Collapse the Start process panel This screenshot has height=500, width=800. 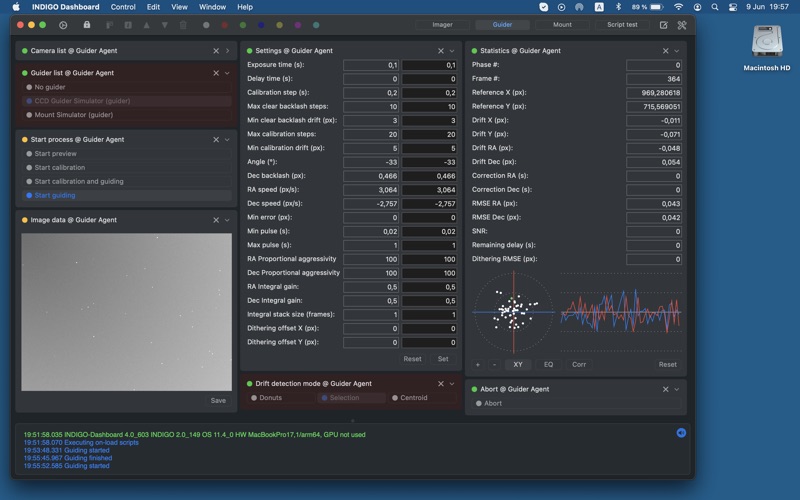tap(228, 139)
